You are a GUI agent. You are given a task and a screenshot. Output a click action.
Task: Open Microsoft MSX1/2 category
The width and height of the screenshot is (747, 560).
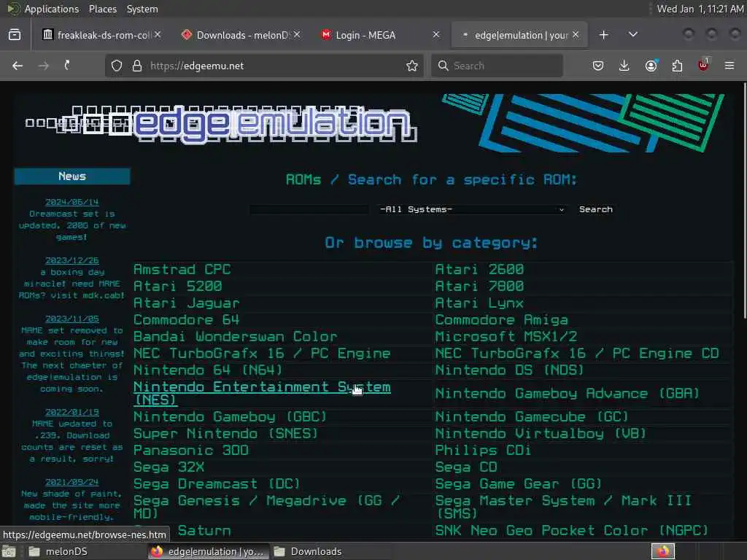506,337
